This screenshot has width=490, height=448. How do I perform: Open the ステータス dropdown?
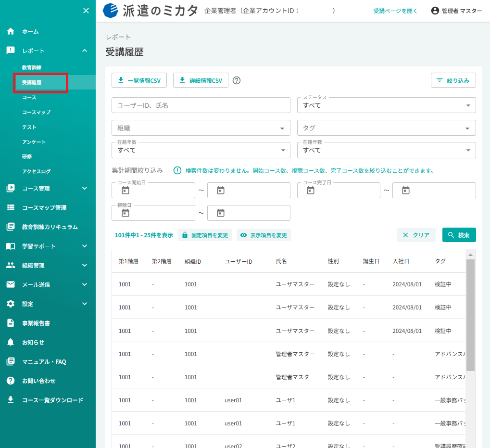coord(386,105)
